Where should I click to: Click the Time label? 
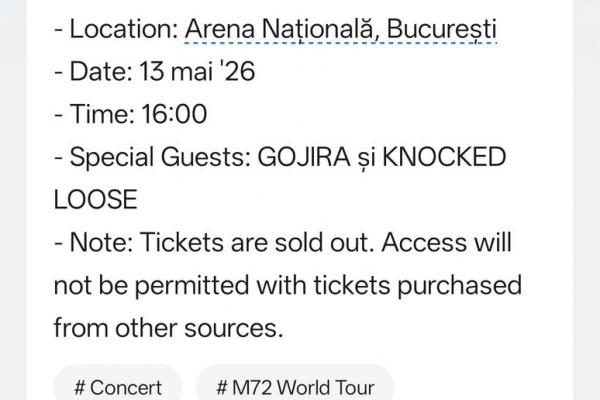tap(102, 114)
